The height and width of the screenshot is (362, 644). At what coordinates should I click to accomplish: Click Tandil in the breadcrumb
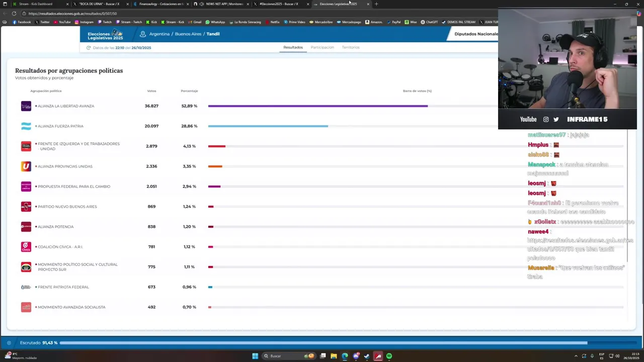pyautogui.click(x=213, y=34)
